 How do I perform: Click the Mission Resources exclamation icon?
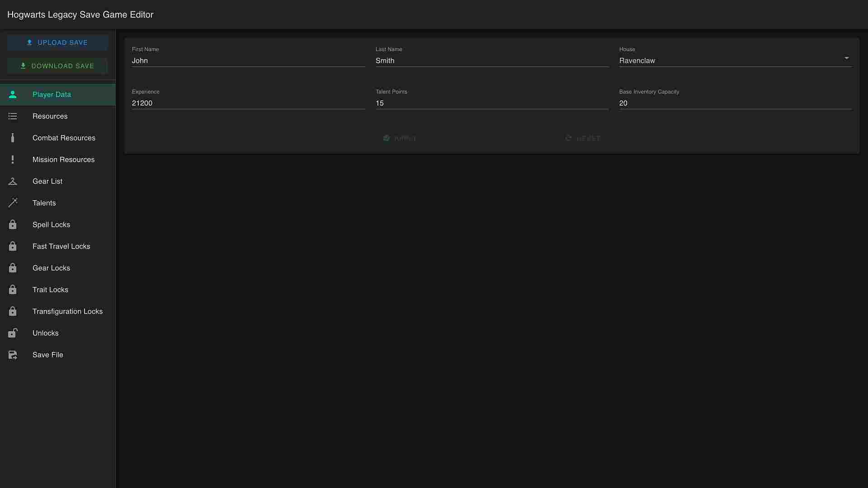point(13,160)
